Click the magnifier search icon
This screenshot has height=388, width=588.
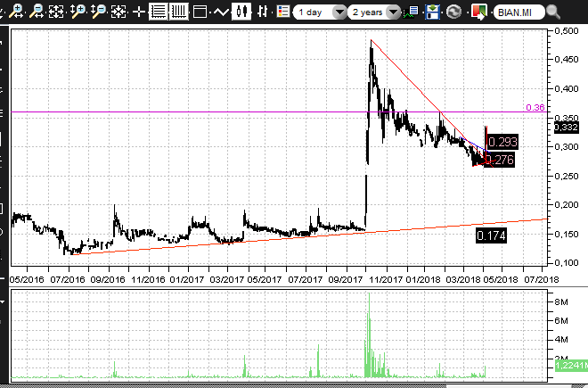pos(553,12)
